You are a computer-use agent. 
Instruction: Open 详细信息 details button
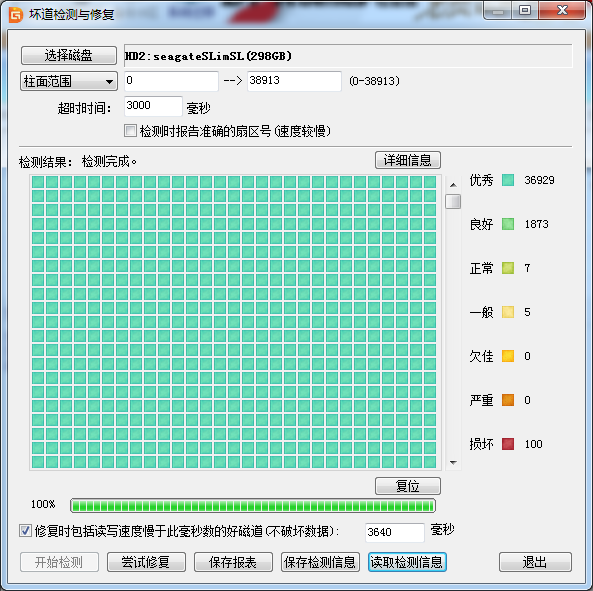pos(408,160)
